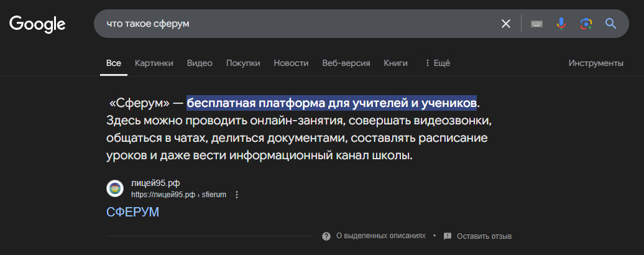
Task: Select the Новости tab
Action: [x=291, y=63]
